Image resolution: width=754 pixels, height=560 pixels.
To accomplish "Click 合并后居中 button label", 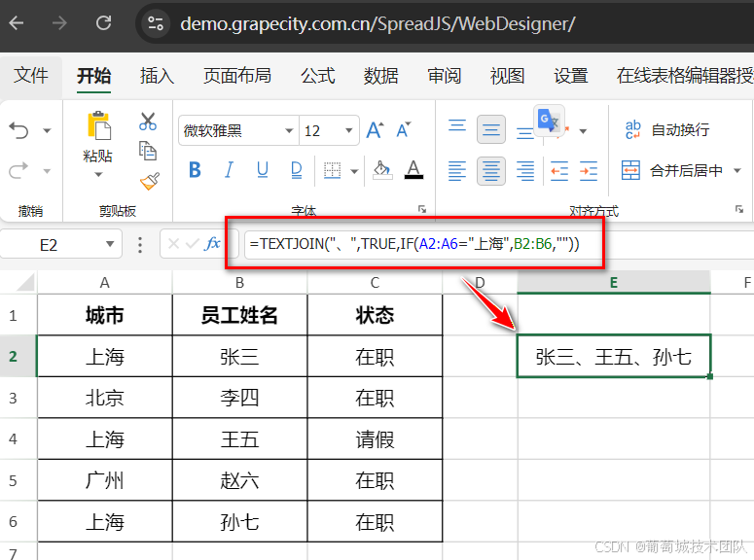I will click(x=686, y=171).
